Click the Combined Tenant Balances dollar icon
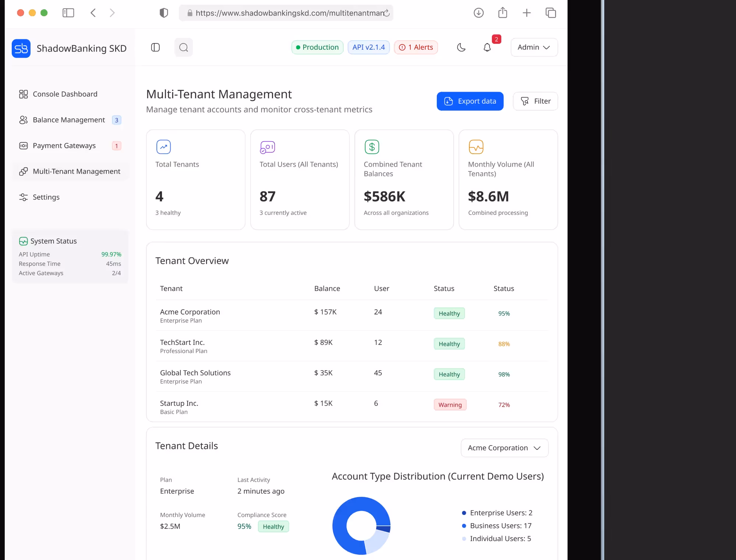 coord(372,147)
